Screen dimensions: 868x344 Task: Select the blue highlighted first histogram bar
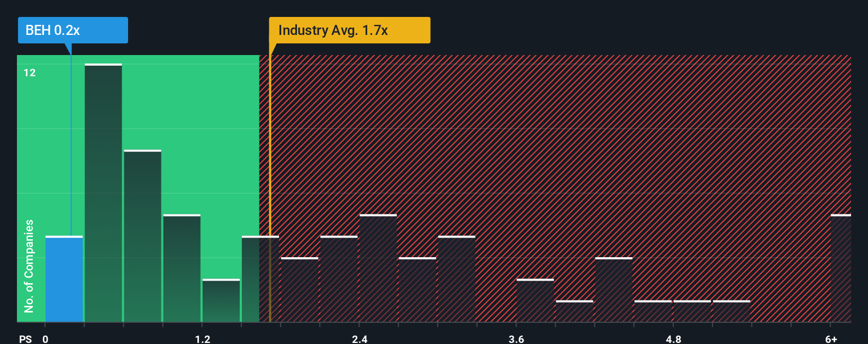tap(64, 279)
